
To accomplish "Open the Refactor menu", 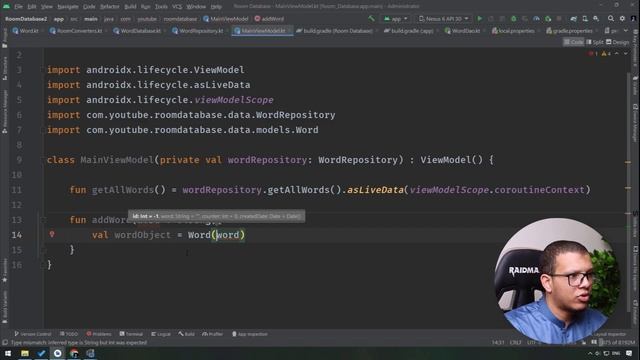I will [x=109, y=7].
